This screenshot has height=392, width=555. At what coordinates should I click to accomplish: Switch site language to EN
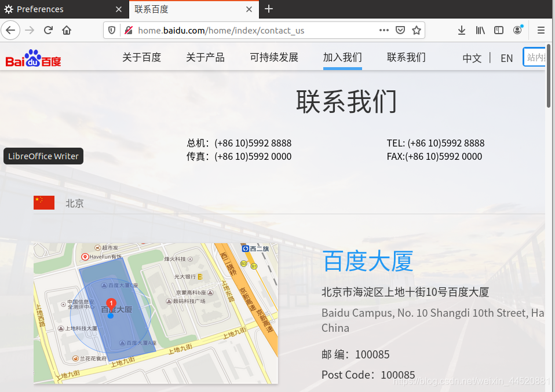(x=506, y=58)
